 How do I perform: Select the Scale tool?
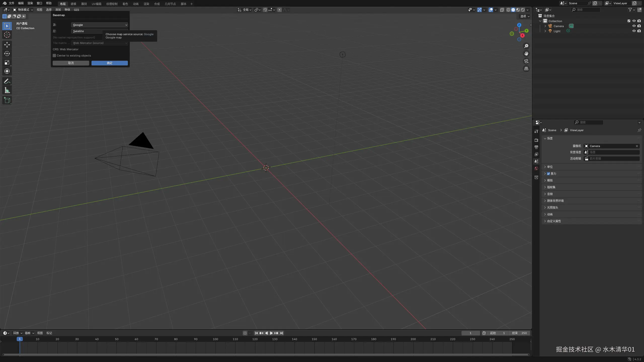tap(7, 62)
